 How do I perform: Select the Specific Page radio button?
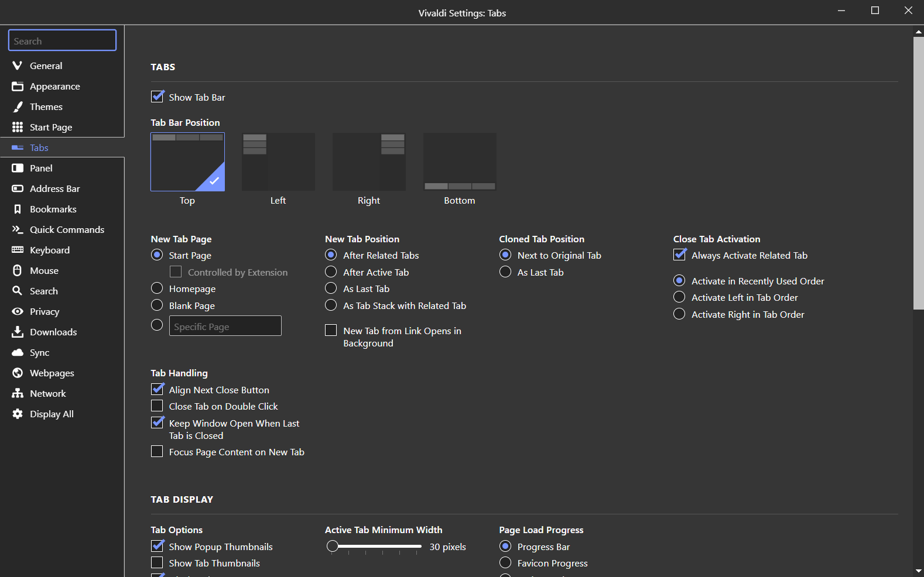[x=157, y=325]
